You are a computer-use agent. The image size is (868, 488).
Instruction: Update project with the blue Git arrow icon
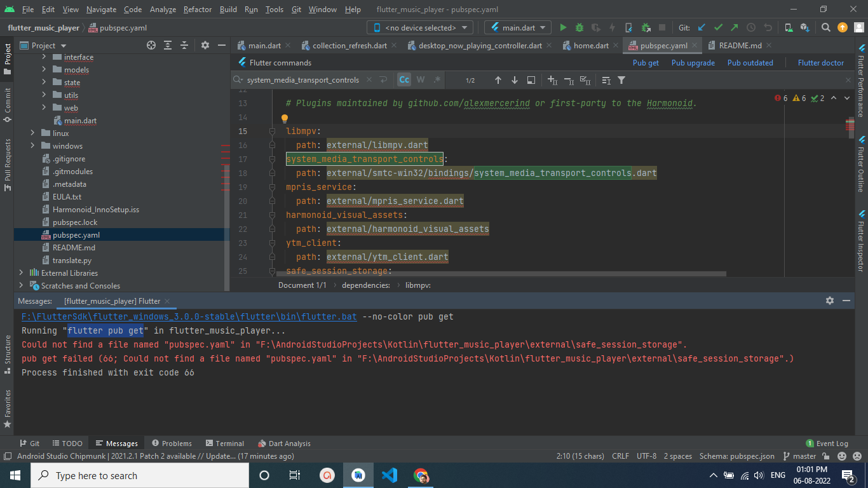point(701,27)
